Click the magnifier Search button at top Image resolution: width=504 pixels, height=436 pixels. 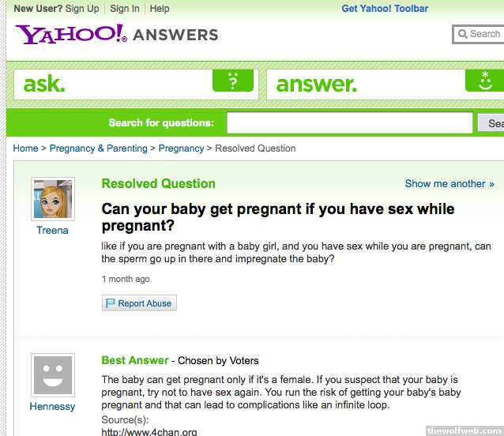click(478, 34)
